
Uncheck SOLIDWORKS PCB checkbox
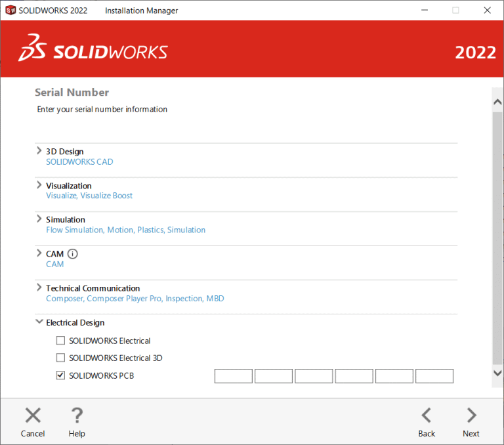60,375
